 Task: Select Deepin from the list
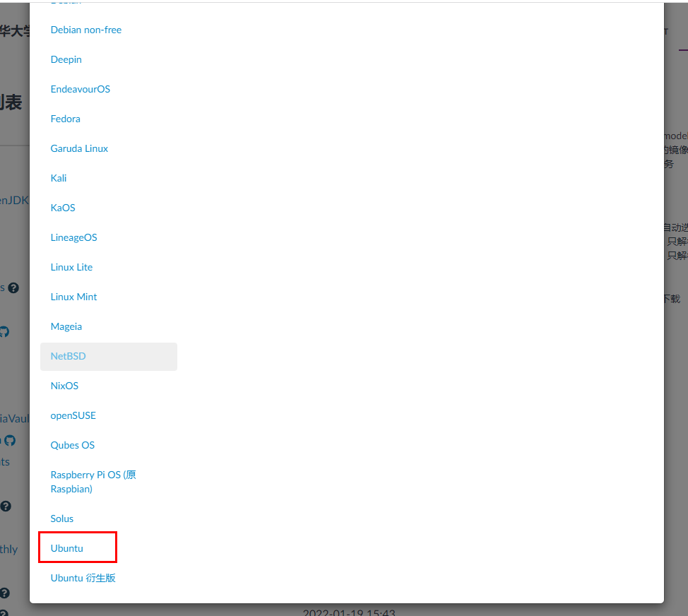tap(66, 59)
